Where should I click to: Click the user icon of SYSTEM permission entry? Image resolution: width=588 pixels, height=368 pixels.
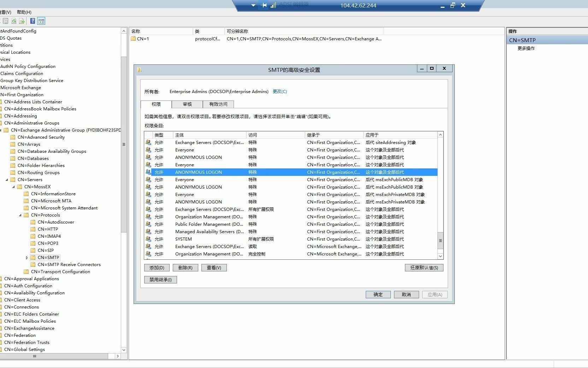(x=148, y=239)
